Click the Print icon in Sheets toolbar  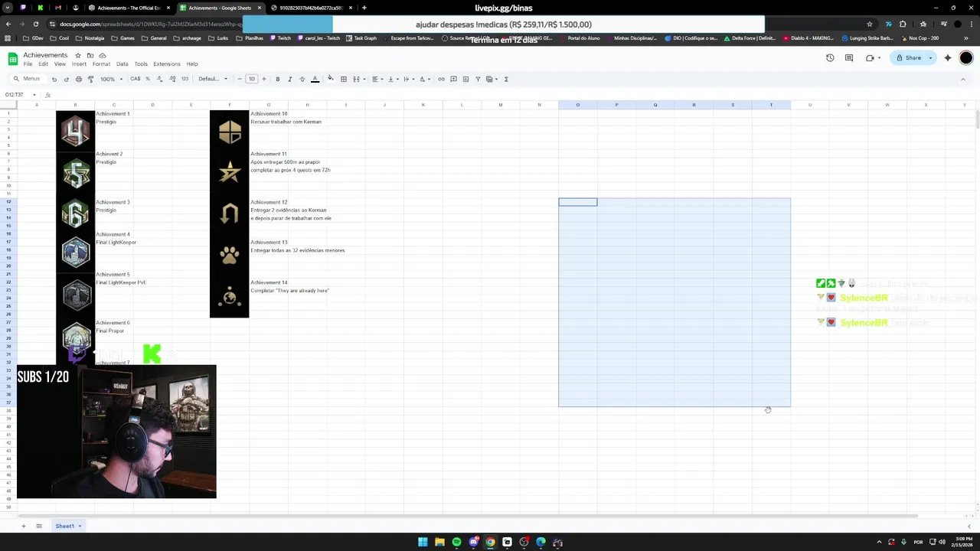78,79
